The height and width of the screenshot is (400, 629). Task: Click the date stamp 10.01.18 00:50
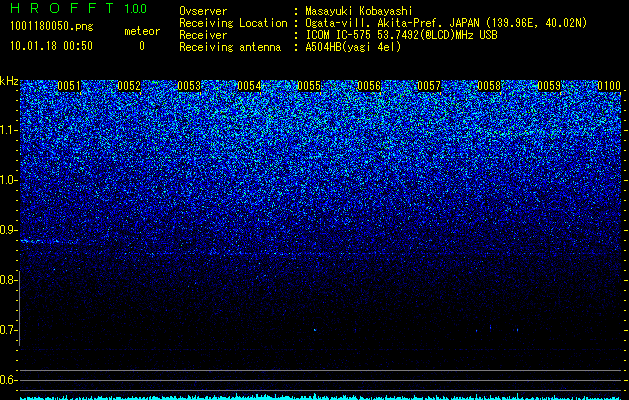[51, 46]
